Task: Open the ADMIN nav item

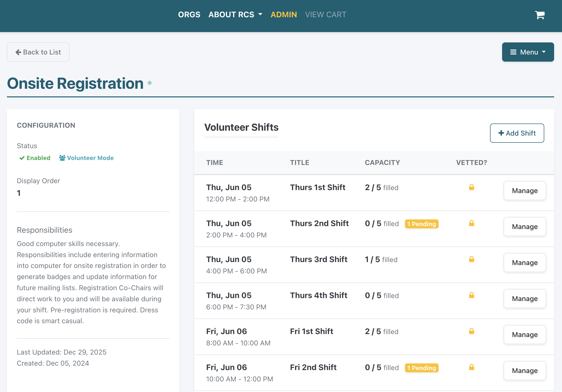Action: point(284,15)
